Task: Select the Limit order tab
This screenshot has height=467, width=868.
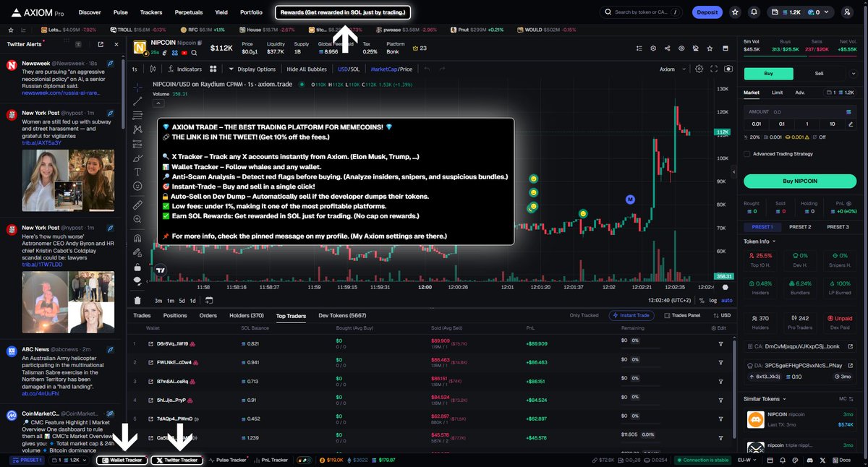Action: pos(777,93)
